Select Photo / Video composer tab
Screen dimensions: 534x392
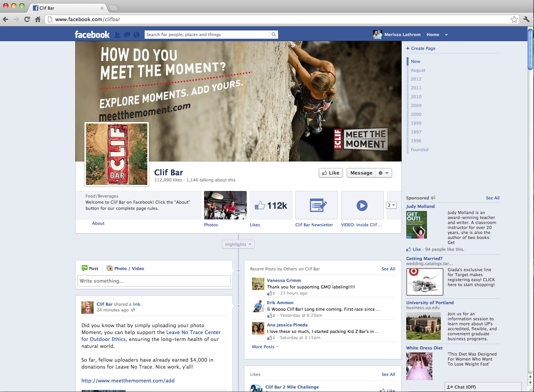125,268
